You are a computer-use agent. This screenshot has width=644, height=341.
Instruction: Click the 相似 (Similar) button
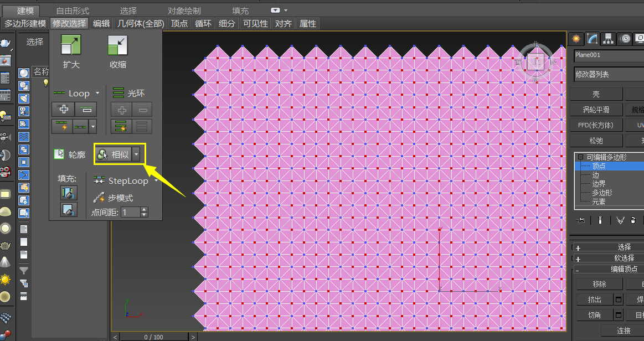tap(114, 154)
